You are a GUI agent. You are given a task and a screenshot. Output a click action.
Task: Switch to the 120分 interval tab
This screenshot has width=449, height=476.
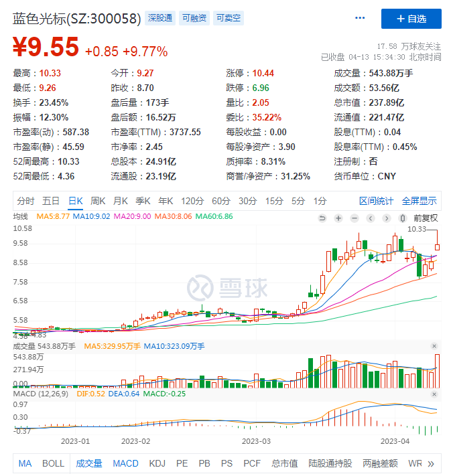pos(192,201)
